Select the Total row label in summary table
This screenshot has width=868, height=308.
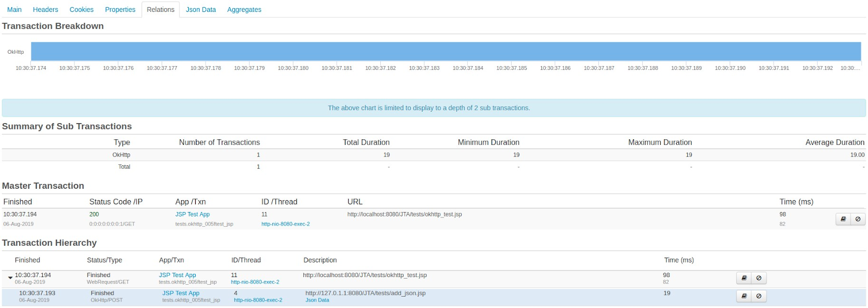click(124, 166)
